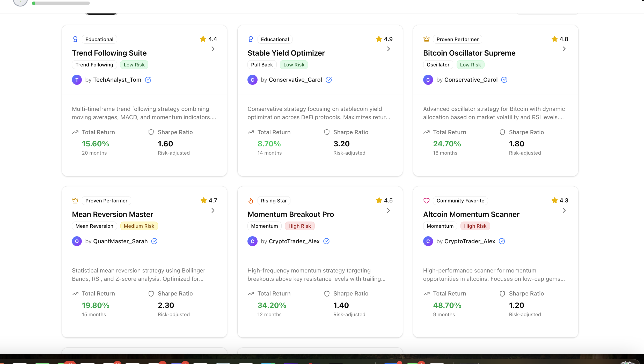Image resolution: width=644 pixels, height=364 pixels.
Task: Click the Mean Reversion Master description text
Action: tap(138, 275)
